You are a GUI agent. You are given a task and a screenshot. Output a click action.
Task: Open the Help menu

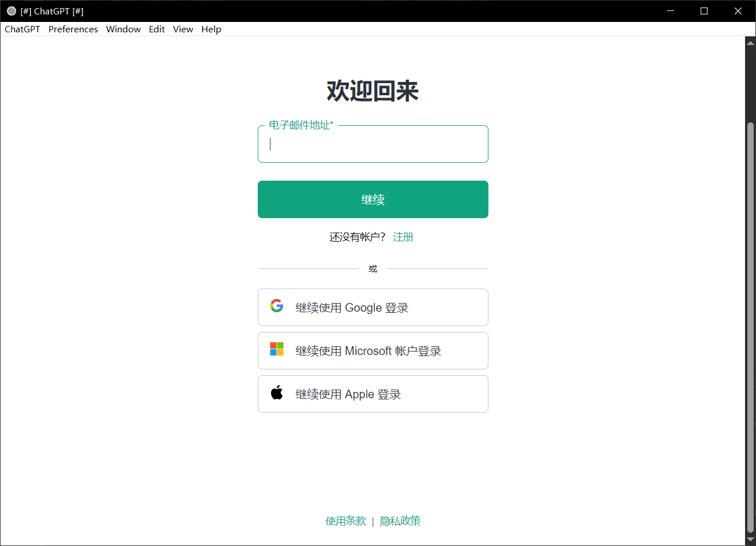(x=211, y=29)
